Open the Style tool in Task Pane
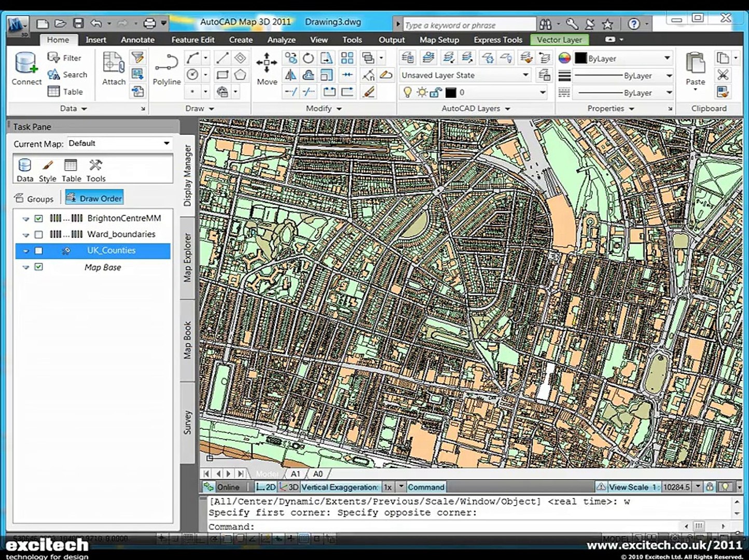 (47, 170)
